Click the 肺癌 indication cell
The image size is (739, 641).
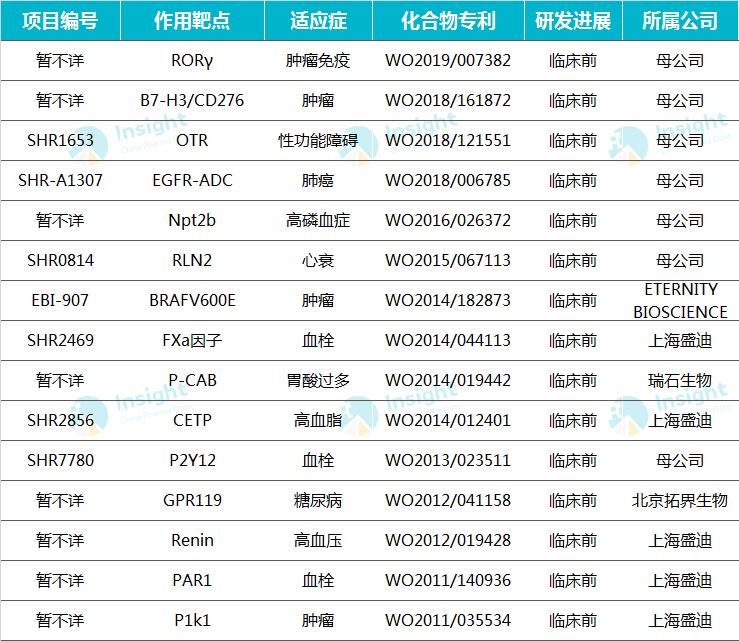tap(318, 181)
